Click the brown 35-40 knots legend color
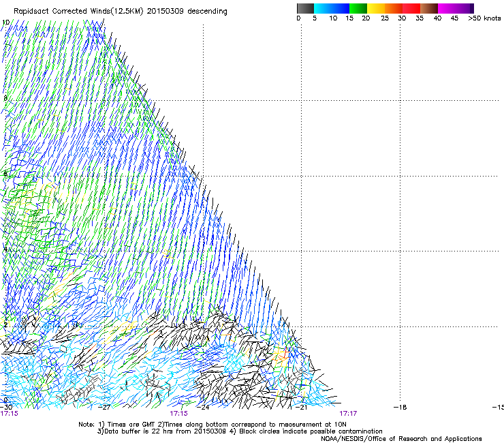 tap(429, 8)
